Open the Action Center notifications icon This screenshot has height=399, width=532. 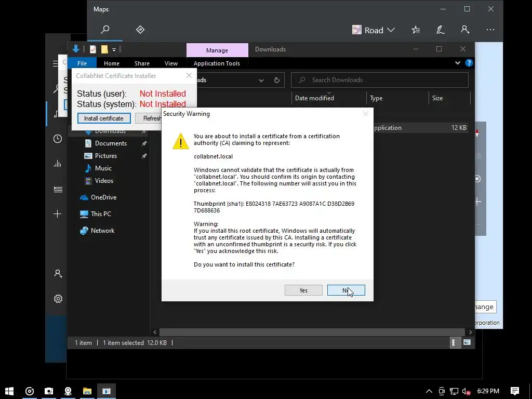point(515,391)
